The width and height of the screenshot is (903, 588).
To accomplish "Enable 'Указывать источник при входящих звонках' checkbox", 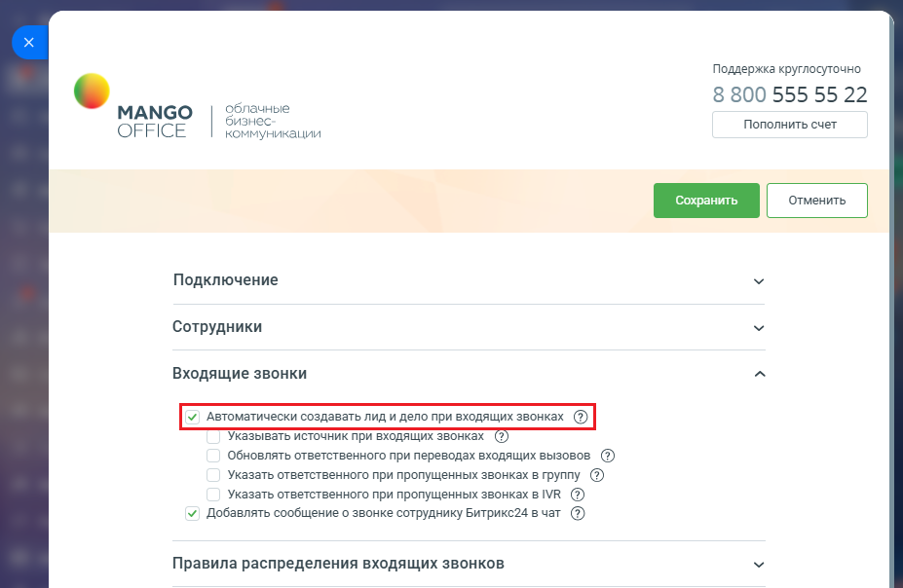I will point(213,437).
